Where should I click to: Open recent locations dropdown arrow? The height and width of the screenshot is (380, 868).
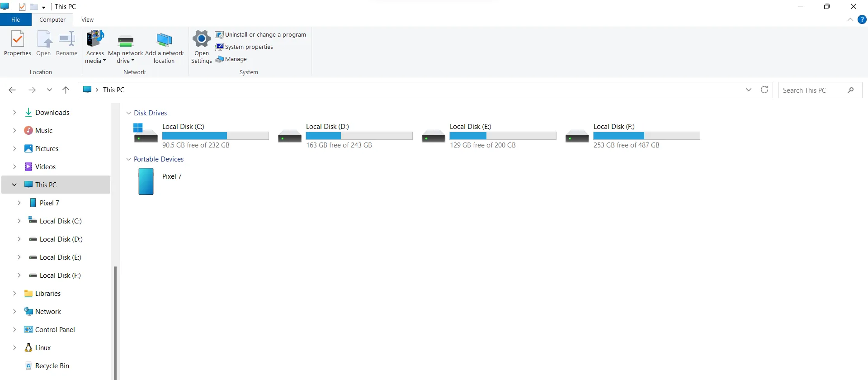pyautogui.click(x=49, y=90)
